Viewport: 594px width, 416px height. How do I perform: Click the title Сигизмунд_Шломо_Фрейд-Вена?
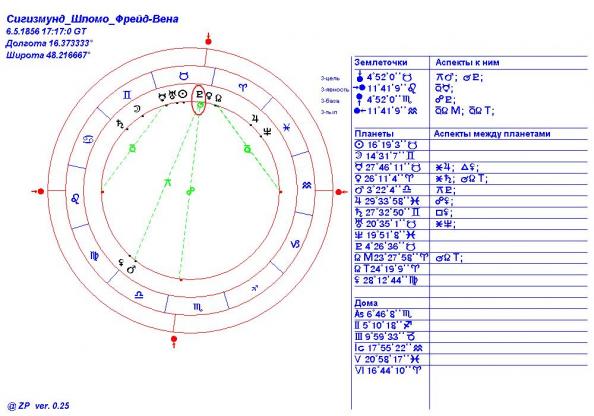click(x=92, y=19)
